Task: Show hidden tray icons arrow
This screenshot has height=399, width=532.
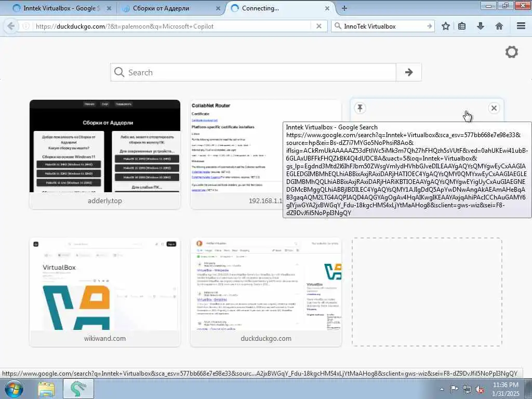Action: [x=442, y=389]
